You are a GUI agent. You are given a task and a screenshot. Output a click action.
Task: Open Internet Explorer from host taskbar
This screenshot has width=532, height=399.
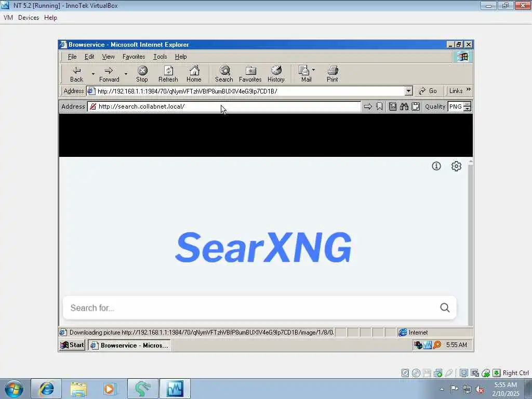[x=46, y=389]
